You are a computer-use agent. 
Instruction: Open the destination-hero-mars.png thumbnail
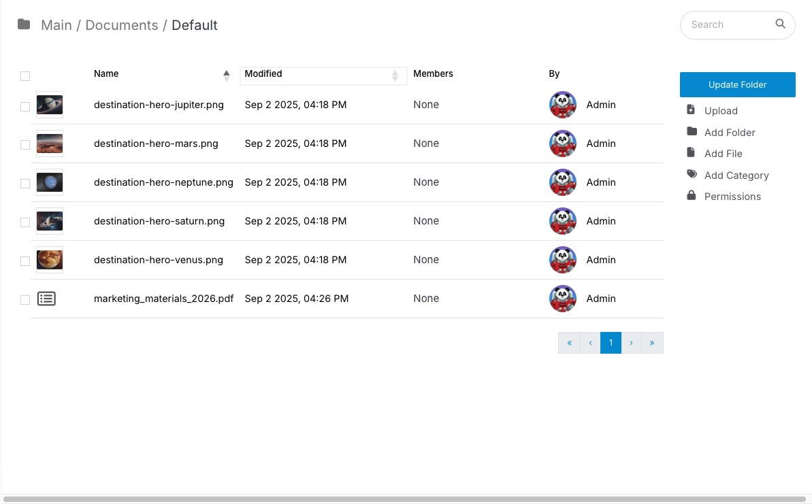click(50, 144)
